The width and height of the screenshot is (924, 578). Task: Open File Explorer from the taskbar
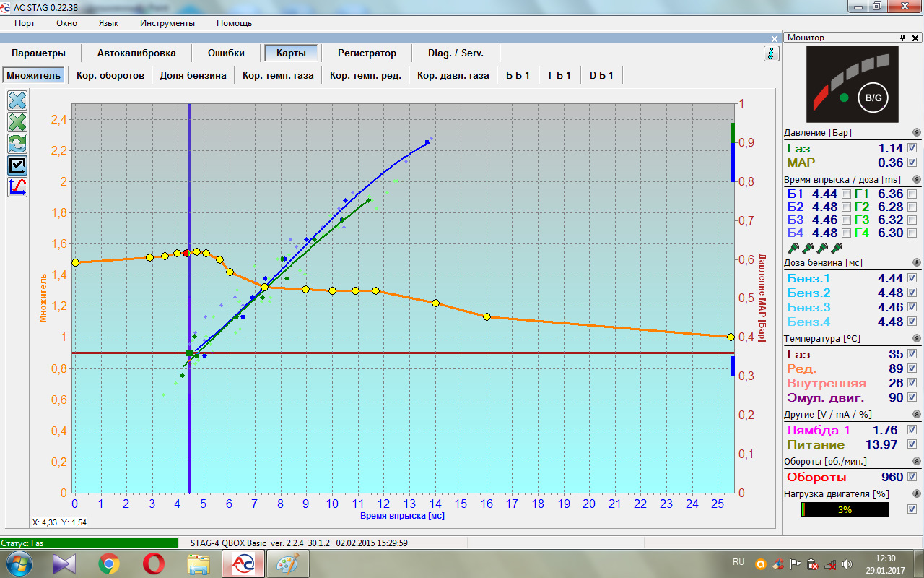(198, 563)
